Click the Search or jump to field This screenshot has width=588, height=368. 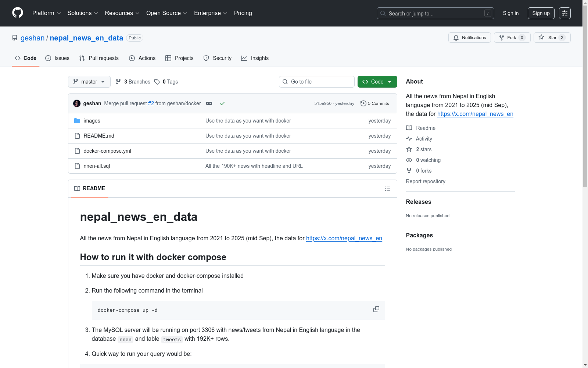coord(435,13)
